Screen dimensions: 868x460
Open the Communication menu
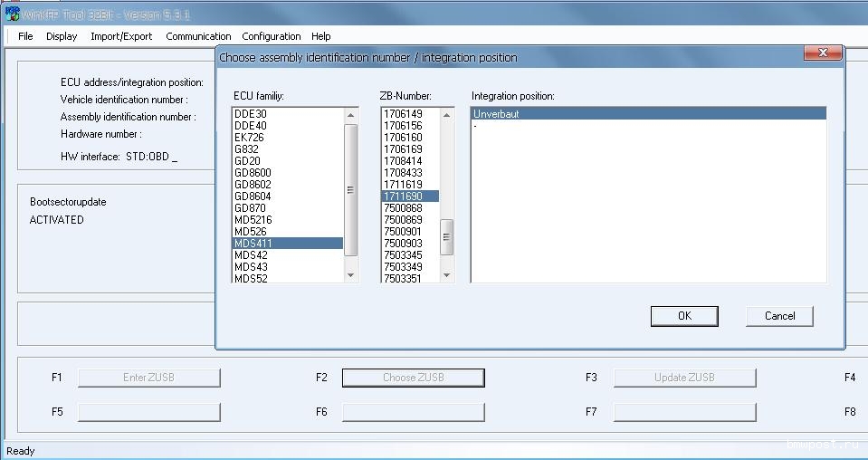click(198, 36)
